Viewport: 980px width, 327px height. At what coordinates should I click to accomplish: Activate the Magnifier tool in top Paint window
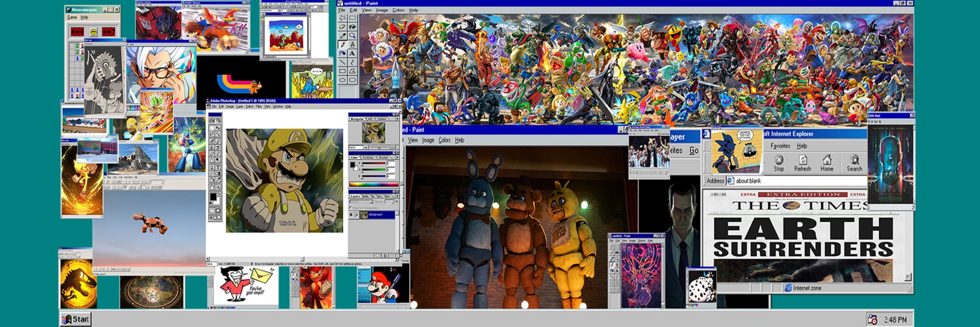coord(352,35)
